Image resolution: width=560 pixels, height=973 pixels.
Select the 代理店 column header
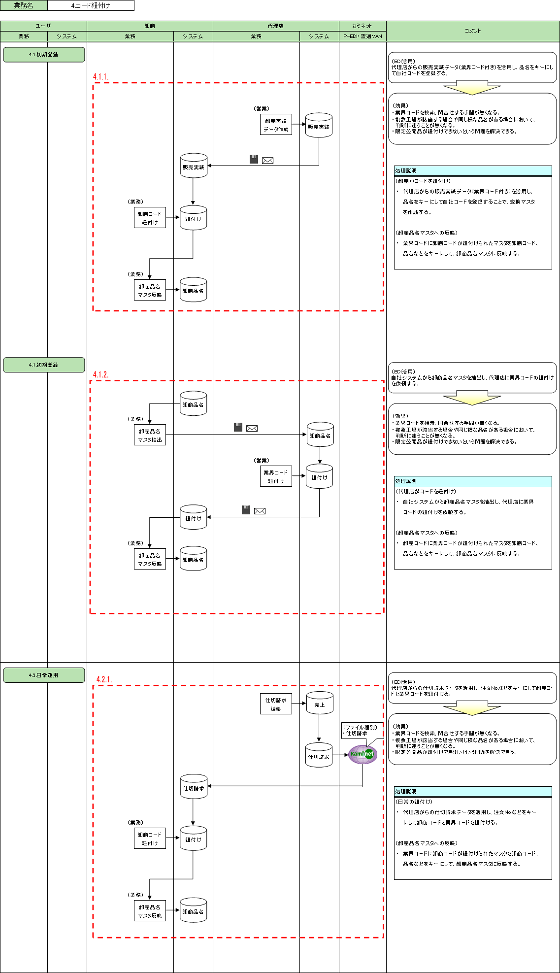point(276,26)
